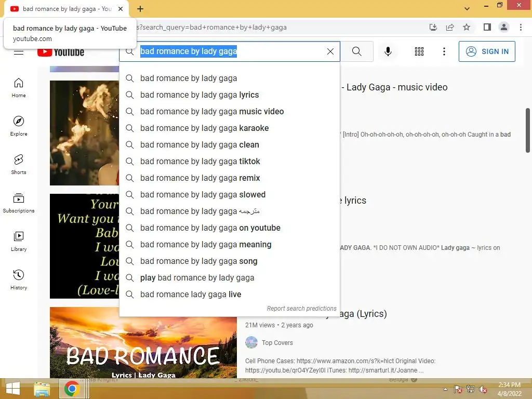
Task: Click Report search predictions link
Action: (x=301, y=309)
